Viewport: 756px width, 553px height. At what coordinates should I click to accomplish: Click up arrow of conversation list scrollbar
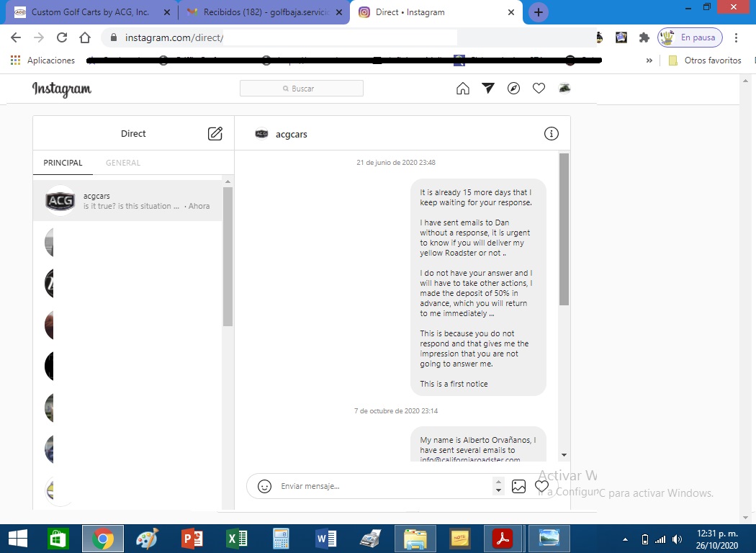point(228,181)
